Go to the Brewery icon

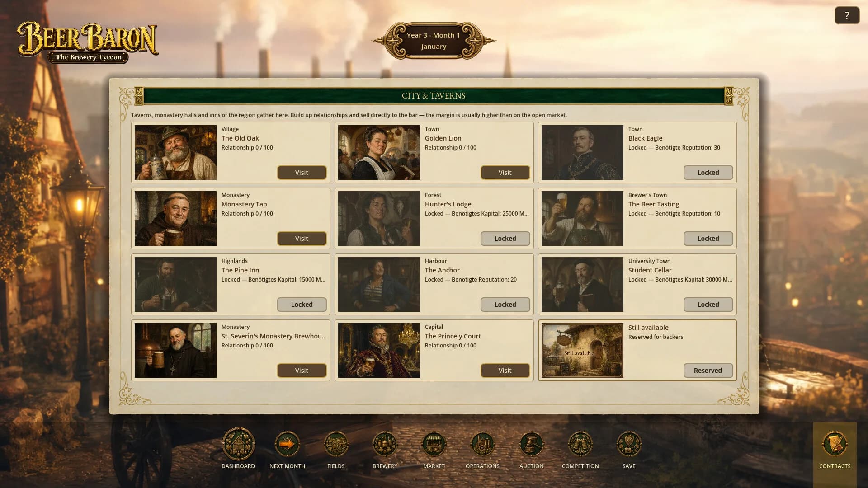(x=385, y=444)
